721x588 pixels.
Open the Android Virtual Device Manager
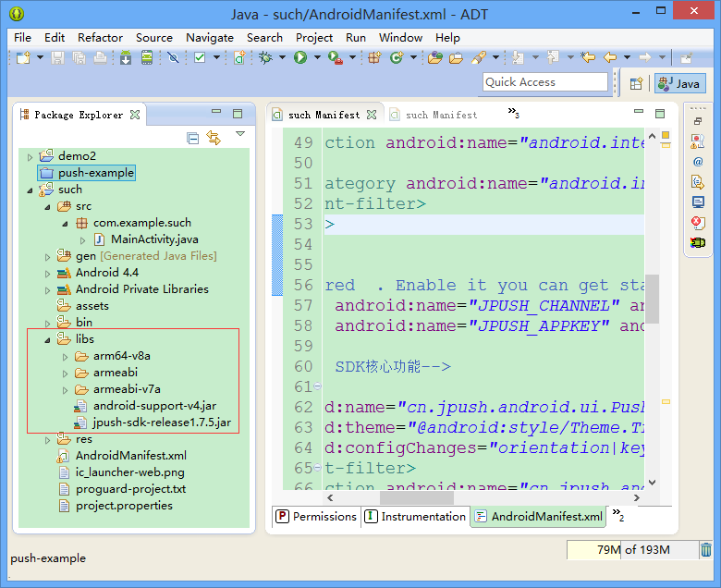147,57
